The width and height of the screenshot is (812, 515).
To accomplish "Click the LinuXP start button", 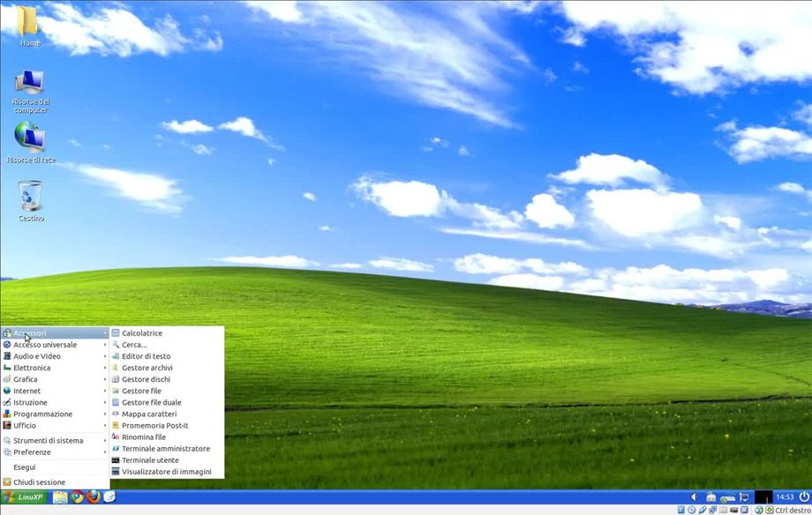I will point(24,496).
